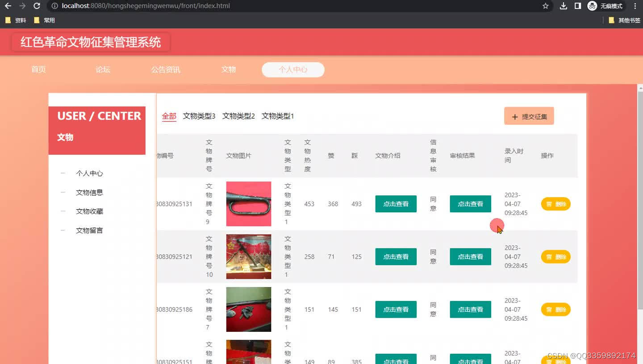This screenshot has width=643, height=364.
Task: Click the likes value 368
Action: pyautogui.click(x=333, y=204)
